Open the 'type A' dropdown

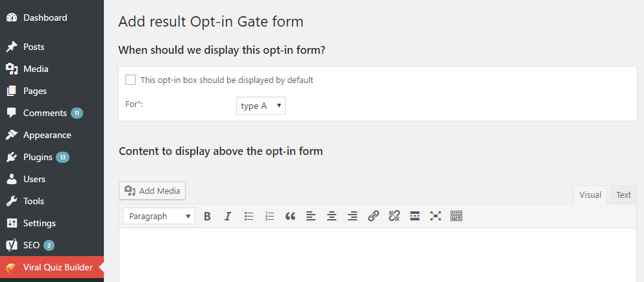(x=261, y=106)
